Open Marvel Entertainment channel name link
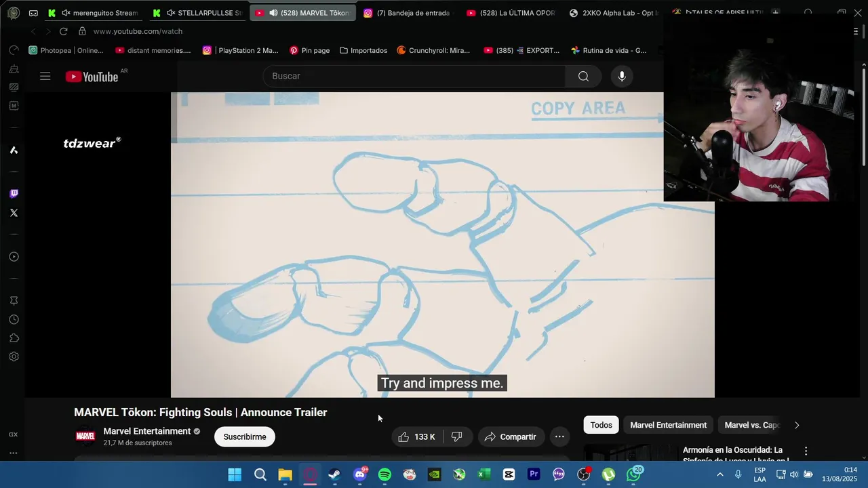This screenshot has height=488, width=868. point(147,432)
